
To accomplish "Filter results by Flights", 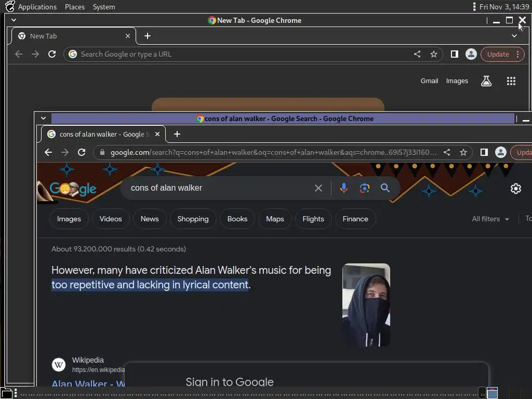I will click(x=313, y=219).
